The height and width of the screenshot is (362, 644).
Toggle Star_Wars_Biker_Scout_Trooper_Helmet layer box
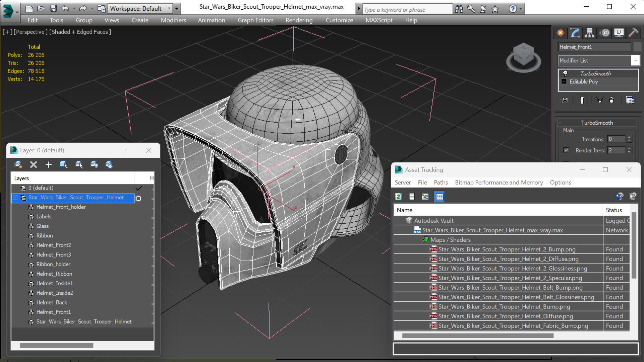click(138, 198)
